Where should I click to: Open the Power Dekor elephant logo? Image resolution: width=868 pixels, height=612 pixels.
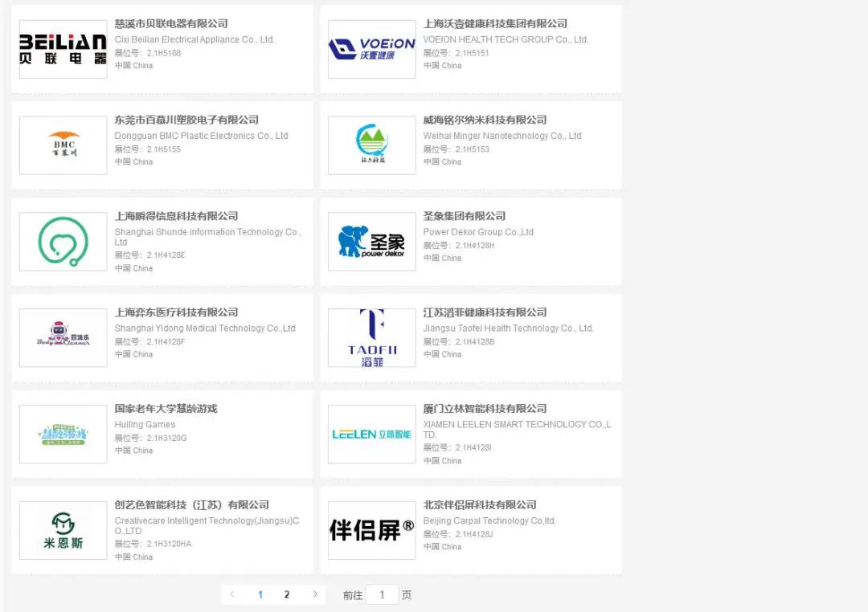[x=371, y=242]
